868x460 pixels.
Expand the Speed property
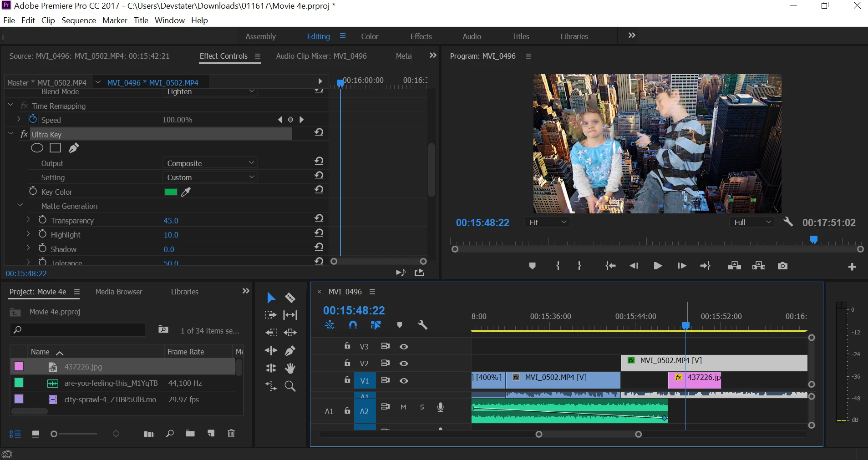click(19, 119)
